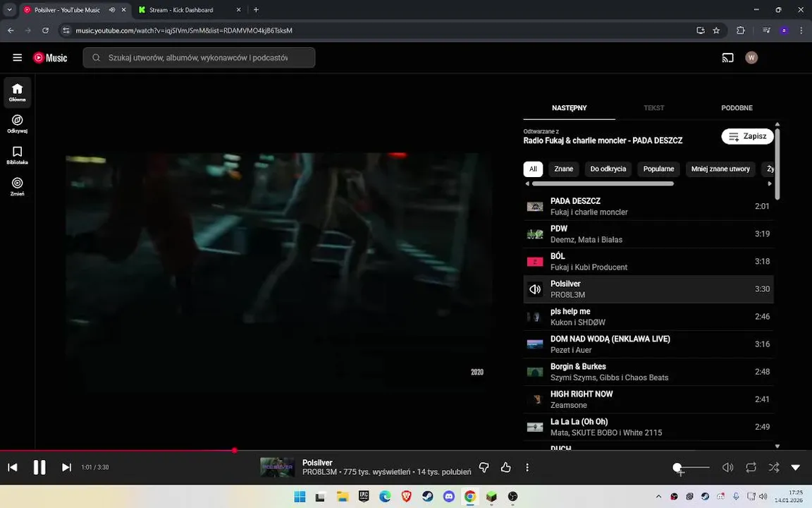The height and width of the screenshot is (508, 812).
Task: Seek on the red playback progress bar
Action: [x=406, y=450]
